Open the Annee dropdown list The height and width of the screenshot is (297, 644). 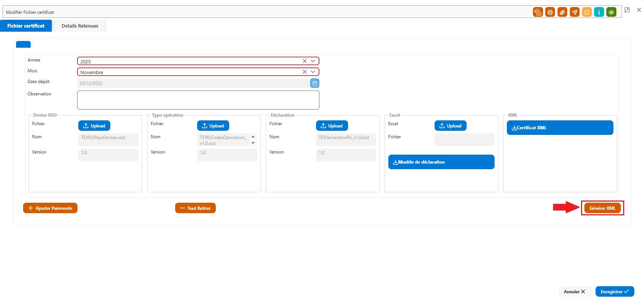313,61
